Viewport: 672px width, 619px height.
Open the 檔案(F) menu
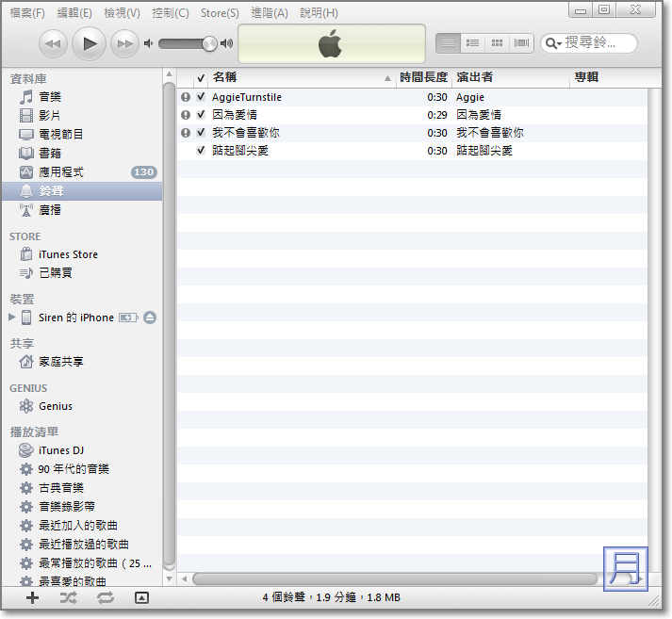pyautogui.click(x=27, y=13)
